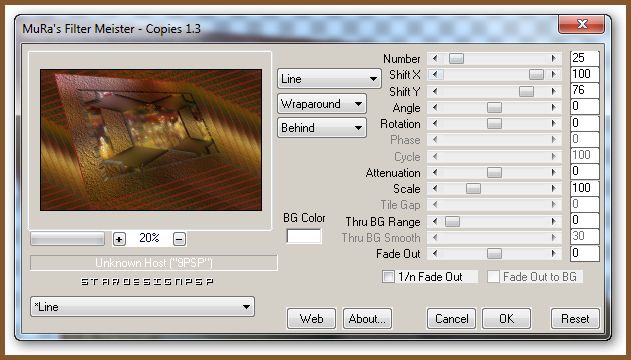This screenshot has height=360, width=631.
Task: Click the Shift X slider right arrow
Action: 554,75
